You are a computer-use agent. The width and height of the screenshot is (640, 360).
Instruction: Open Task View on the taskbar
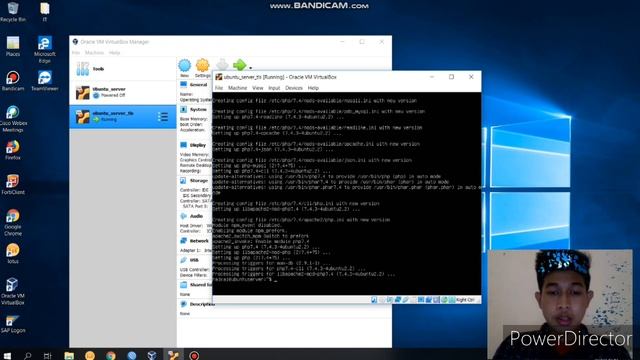click(x=47, y=356)
